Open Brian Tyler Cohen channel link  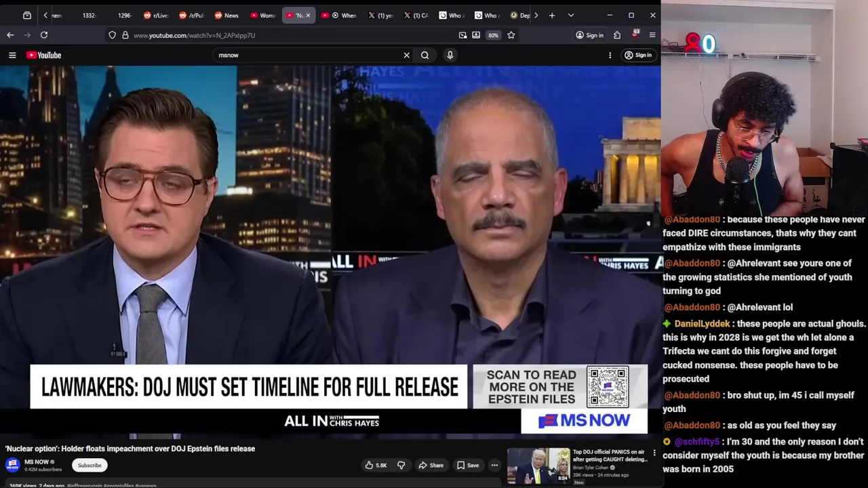(x=592, y=468)
